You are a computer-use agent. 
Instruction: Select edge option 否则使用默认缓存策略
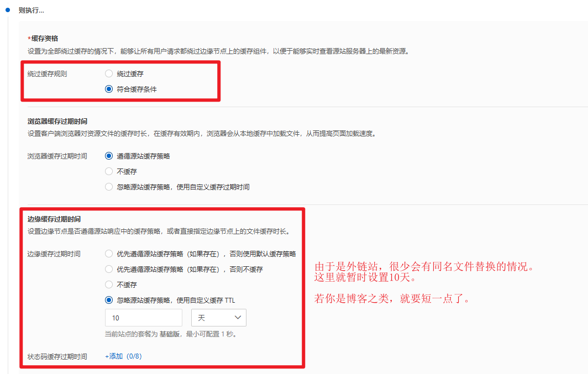109,254
